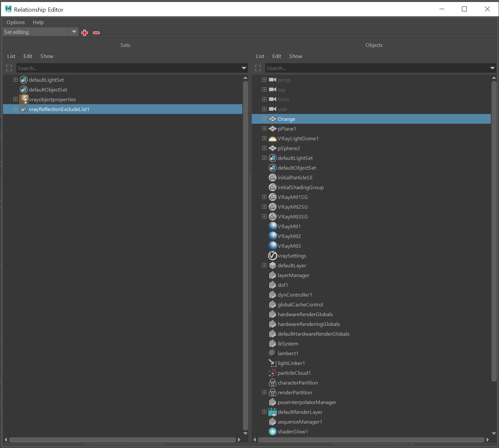Expand vrayobjectproperties set node
Screen dimensions: 499x448
15,99
